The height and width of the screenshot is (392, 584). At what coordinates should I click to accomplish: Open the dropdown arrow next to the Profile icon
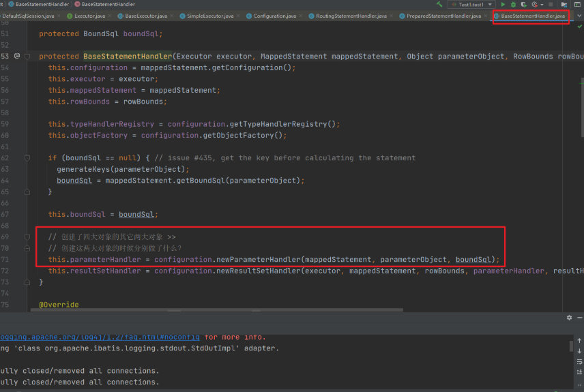point(542,5)
